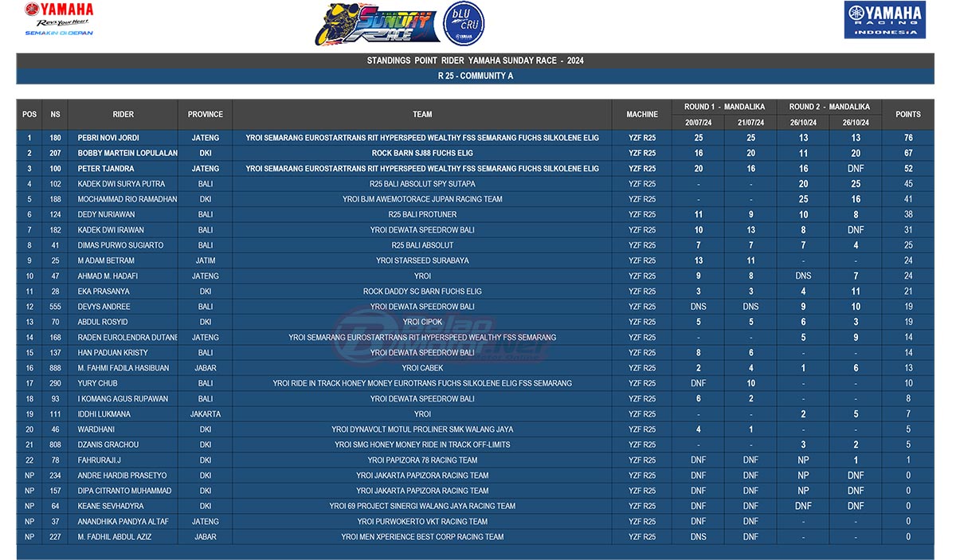Click the standings title banner text
Image resolution: width=956 pixels, height=560 pixels.
pyautogui.click(x=476, y=61)
